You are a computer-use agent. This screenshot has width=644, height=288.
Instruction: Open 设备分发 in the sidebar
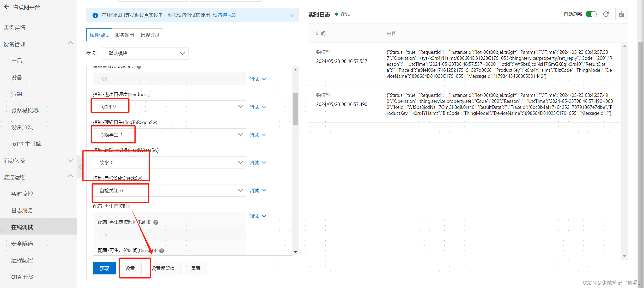tap(22, 127)
